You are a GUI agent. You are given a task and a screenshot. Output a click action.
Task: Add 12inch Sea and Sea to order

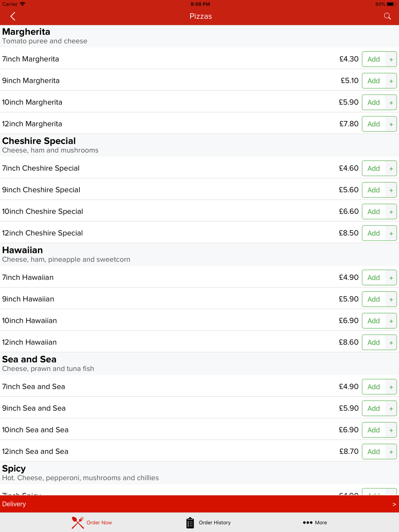[x=374, y=452]
